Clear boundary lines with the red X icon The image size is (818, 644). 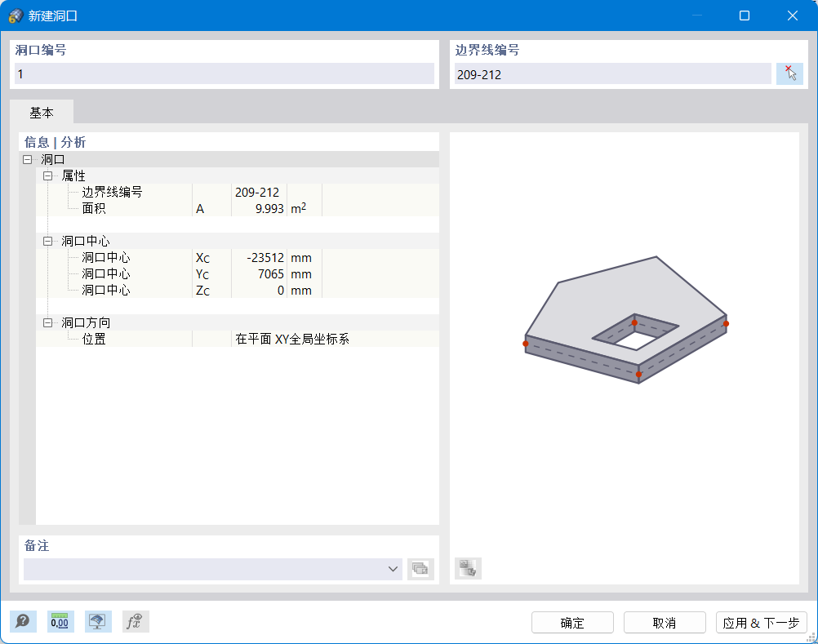coord(789,68)
